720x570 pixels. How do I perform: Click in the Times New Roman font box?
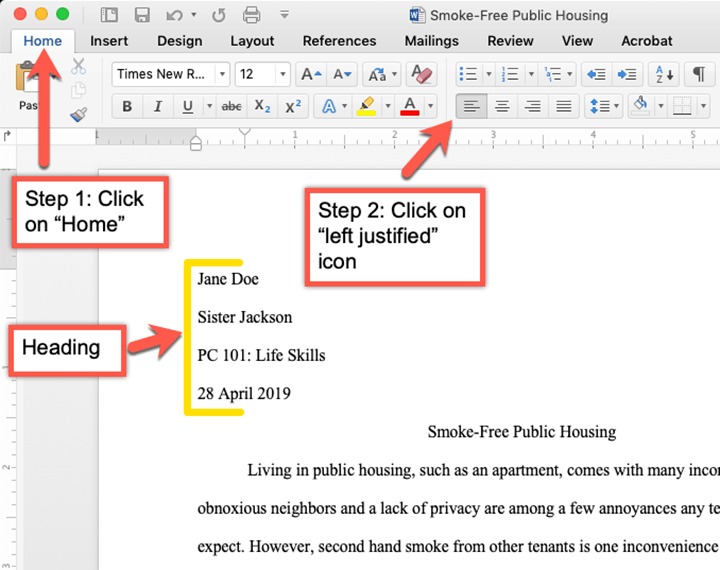tap(163, 74)
